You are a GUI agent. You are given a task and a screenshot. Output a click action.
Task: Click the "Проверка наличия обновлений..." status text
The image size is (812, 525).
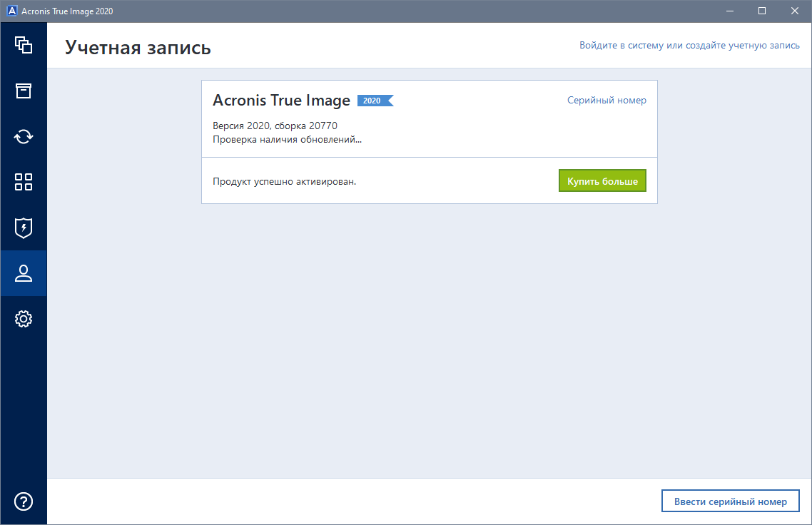[x=287, y=139]
